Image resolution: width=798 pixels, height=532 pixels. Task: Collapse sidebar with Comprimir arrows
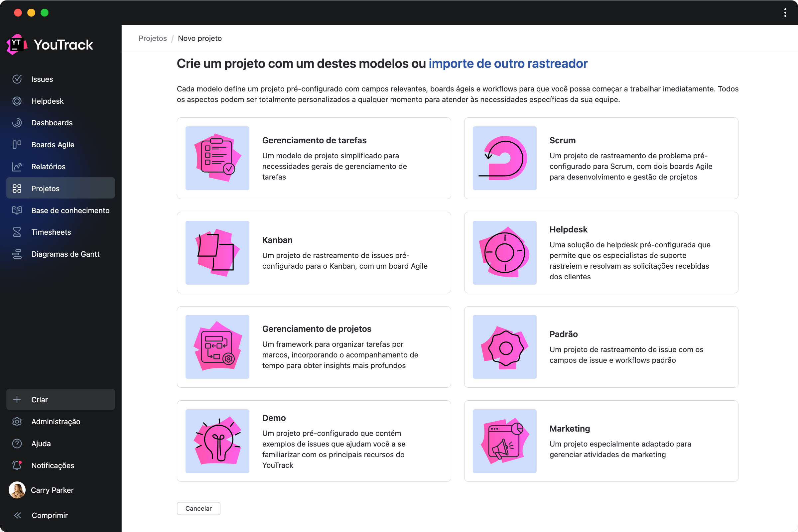click(18, 515)
